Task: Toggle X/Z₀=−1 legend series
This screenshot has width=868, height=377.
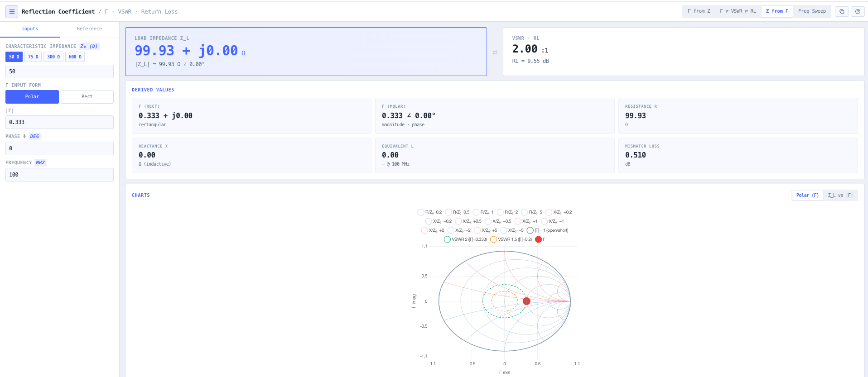Action: click(x=553, y=221)
